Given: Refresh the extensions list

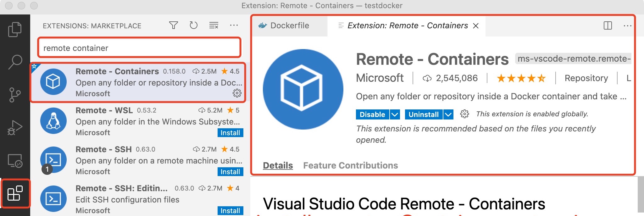Looking at the screenshot, I should 193,25.
